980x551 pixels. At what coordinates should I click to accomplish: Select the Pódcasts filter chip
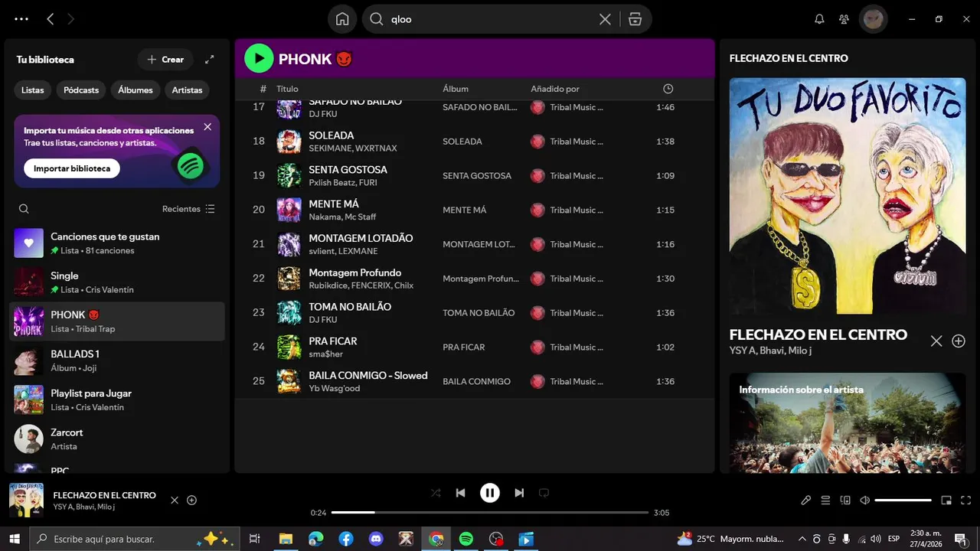point(81,90)
